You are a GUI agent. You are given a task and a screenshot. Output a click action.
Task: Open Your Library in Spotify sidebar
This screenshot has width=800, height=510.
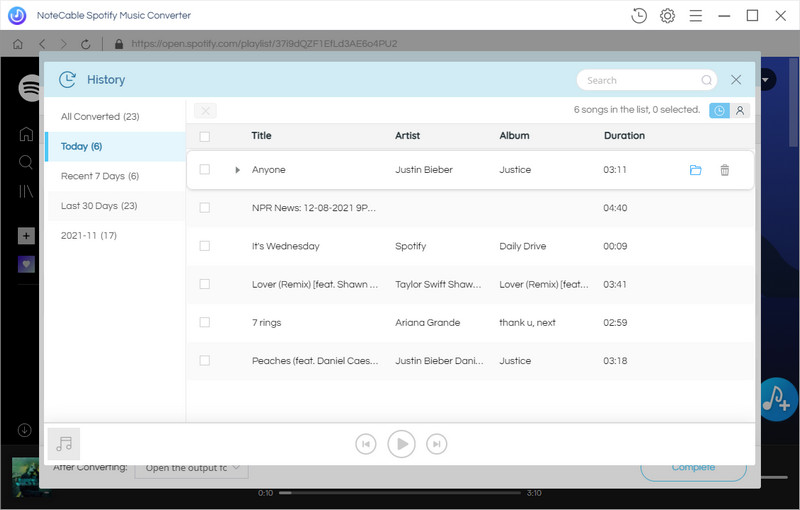(26, 191)
